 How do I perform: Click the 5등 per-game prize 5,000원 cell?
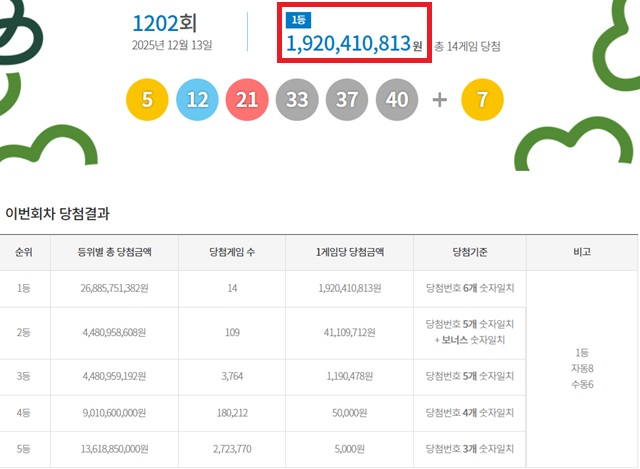click(350, 450)
